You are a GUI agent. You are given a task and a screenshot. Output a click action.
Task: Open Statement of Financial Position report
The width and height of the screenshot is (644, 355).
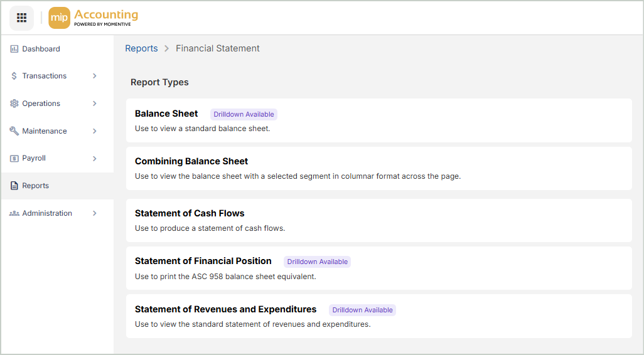click(203, 261)
